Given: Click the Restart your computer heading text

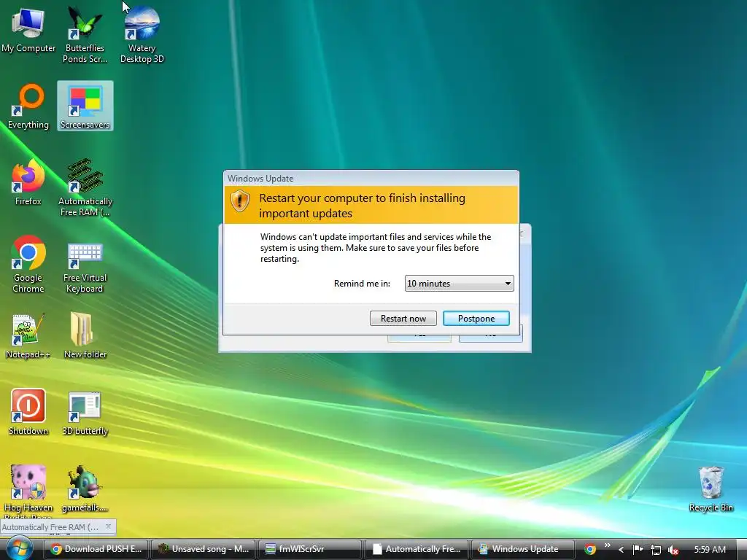Looking at the screenshot, I should (x=362, y=206).
